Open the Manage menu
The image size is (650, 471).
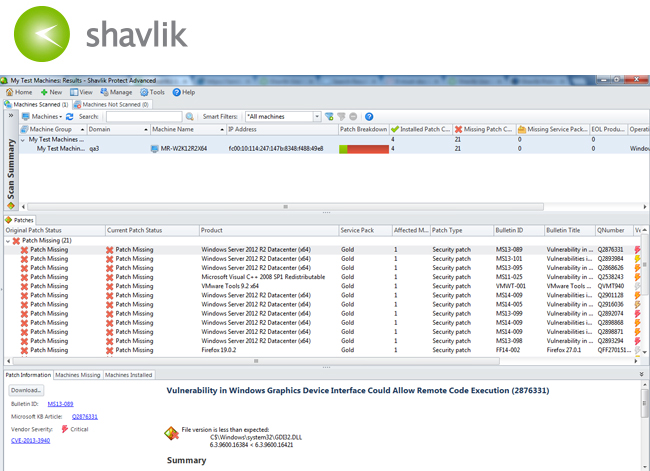[116, 92]
